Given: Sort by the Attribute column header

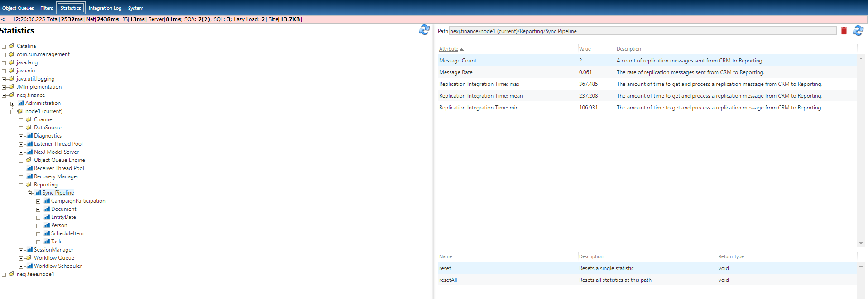Looking at the screenshot, I should 449,49.
